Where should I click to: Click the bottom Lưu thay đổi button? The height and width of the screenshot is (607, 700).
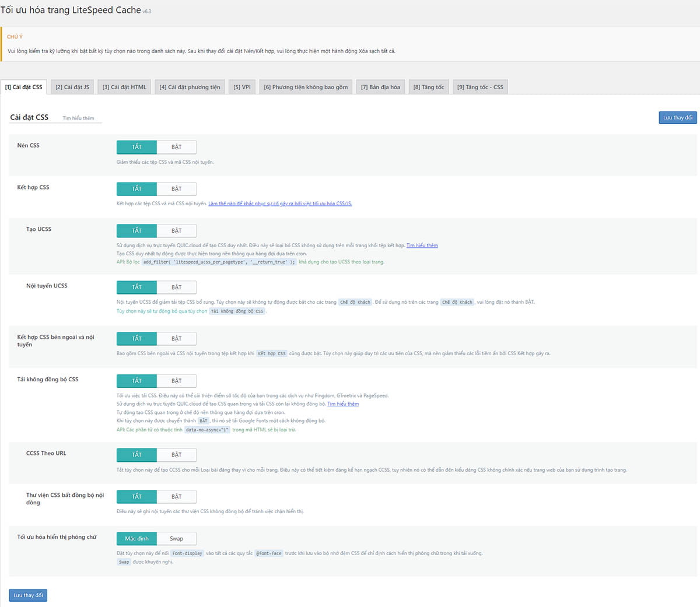pyautogui.click(x=28, y=595)
